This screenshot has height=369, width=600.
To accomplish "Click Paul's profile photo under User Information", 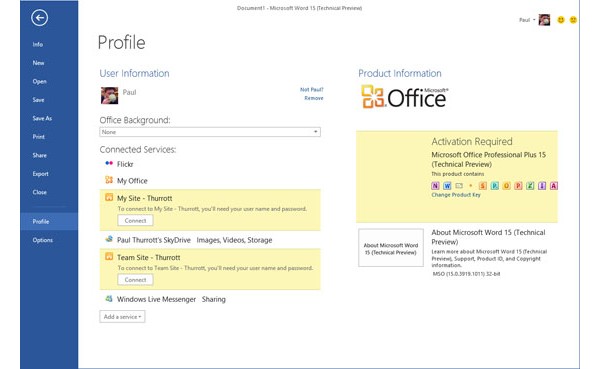I will coord(109,95).
